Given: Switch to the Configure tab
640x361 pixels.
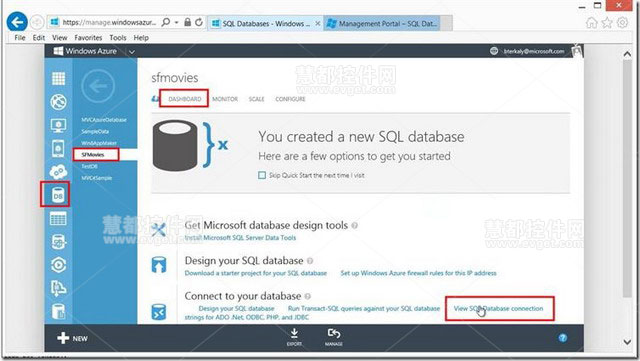Looking at the screenshot, I should pyautogui.click(x=290, y=99).
